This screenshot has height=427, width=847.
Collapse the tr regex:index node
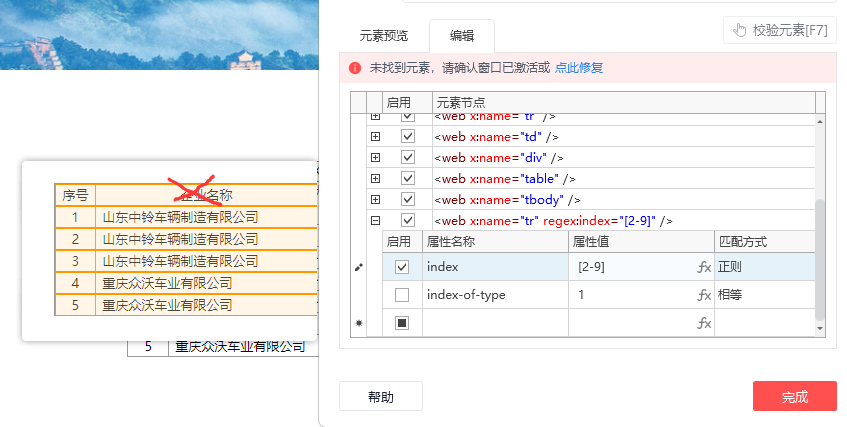coord(375,221)
